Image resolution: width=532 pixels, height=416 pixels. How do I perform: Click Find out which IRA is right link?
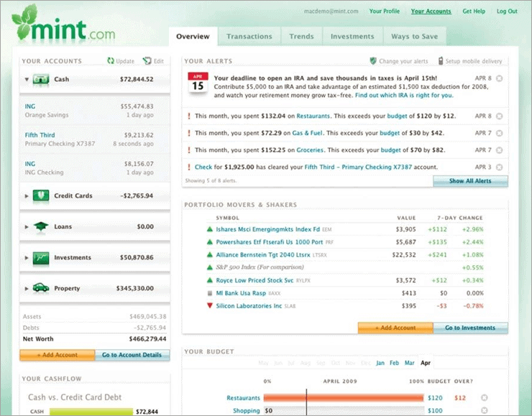pyautogui.click(x=404, y=96)
